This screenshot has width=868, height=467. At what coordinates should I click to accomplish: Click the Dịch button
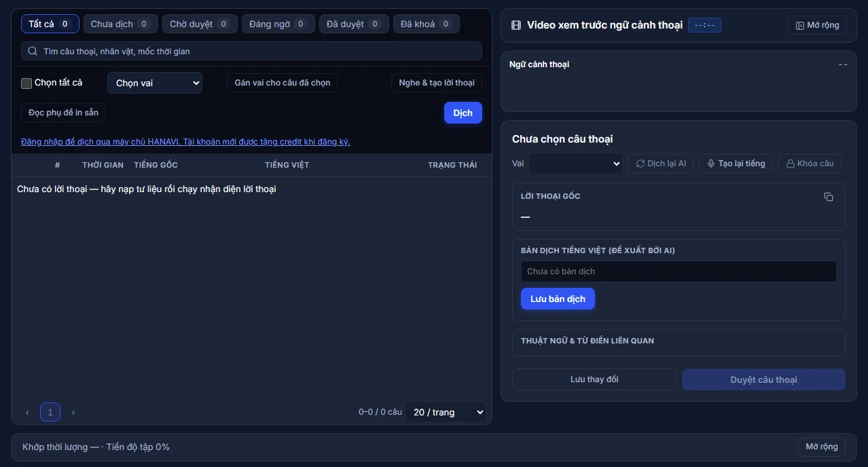[x=463, y=113]
